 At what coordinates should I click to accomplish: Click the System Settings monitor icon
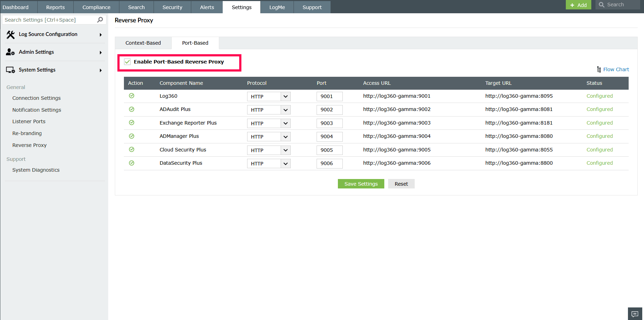(10, 70)
